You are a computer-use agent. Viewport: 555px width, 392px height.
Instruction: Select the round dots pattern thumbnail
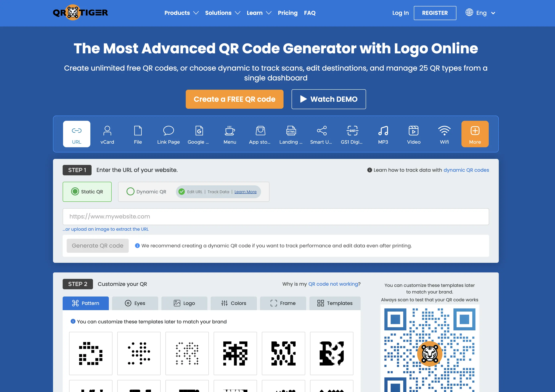tap(139, 353)
